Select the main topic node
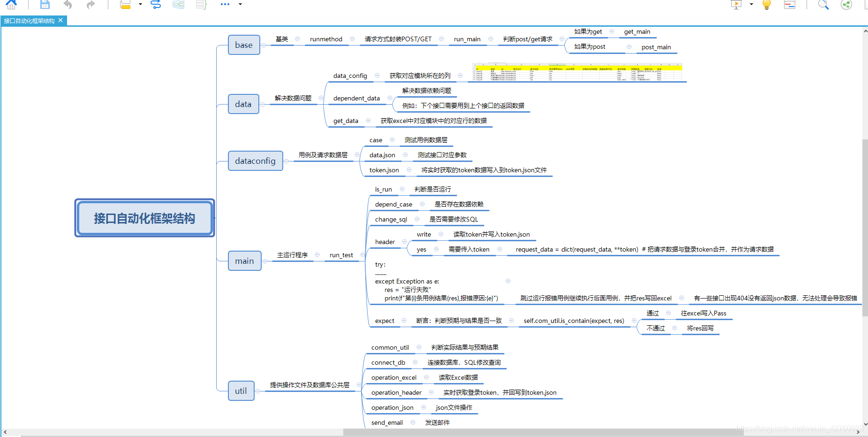This screenshot has width=868, height=437. (244, 261)
